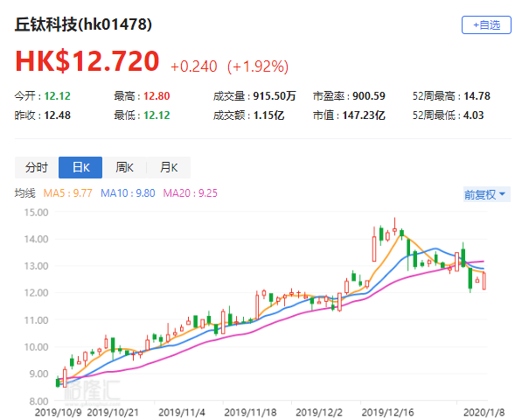The image size is (522, 420).
Task: Open the 月K monthly chart tab
Action: 169,167
